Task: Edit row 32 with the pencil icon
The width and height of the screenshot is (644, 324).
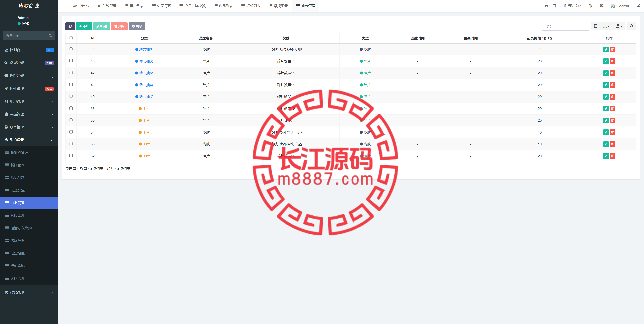Action: [x=606, y=156]
